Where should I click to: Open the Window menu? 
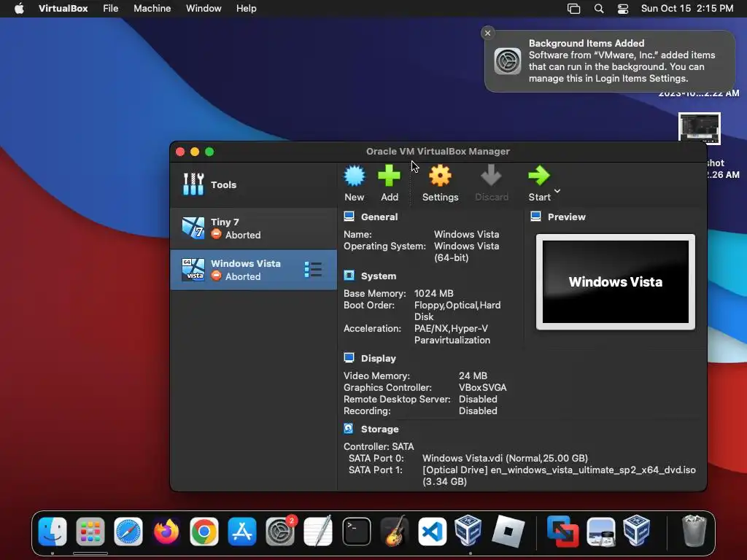coord(204,9)
